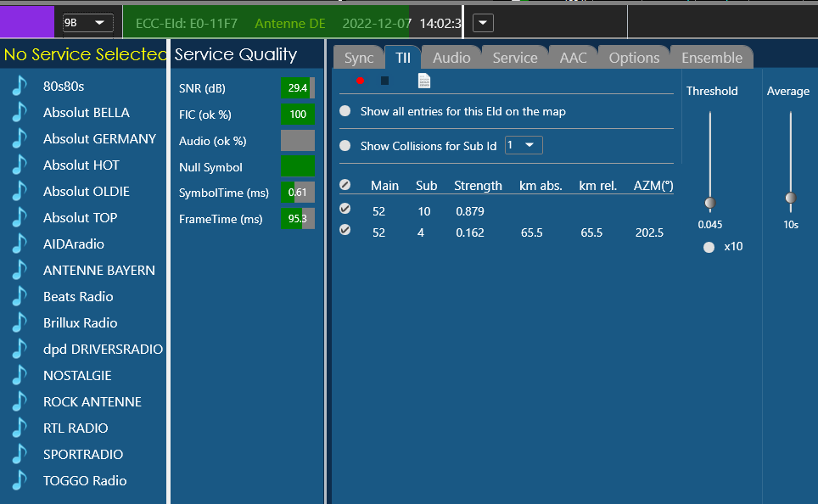Select the RTL RADIO service
The width and height of the screenshot is (818, 504).
coord(76,428)
